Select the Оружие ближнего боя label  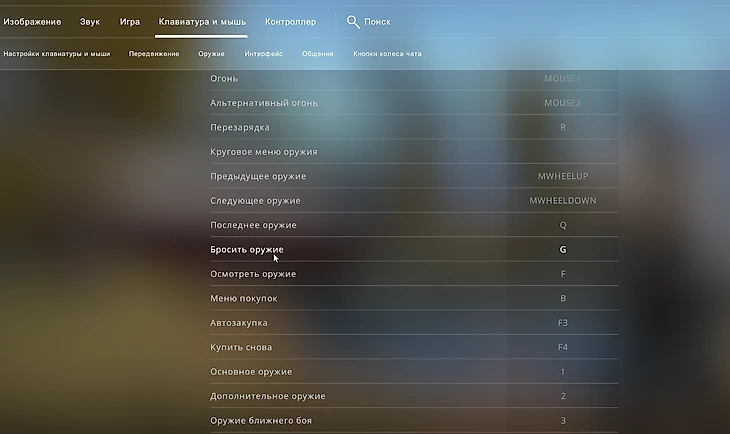tap(261, 420)
